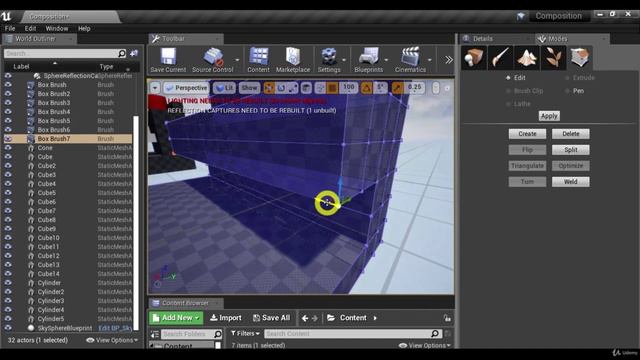Click the Blueprints toolbar icon
Viewport: 640px width, 360px height.
click(369, 60)
